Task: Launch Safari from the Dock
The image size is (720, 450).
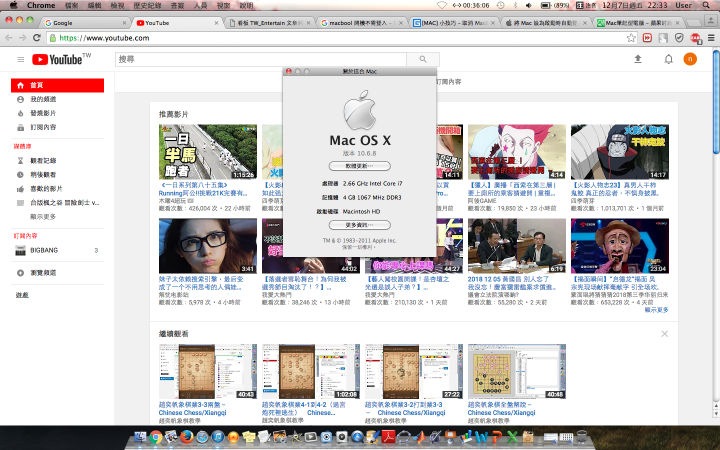Action: point(202,437)
